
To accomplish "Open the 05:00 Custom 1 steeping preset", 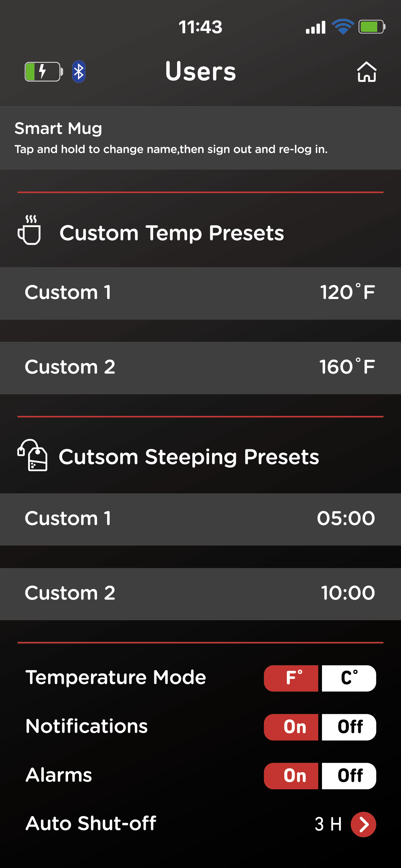I will [x=200, y=519].
